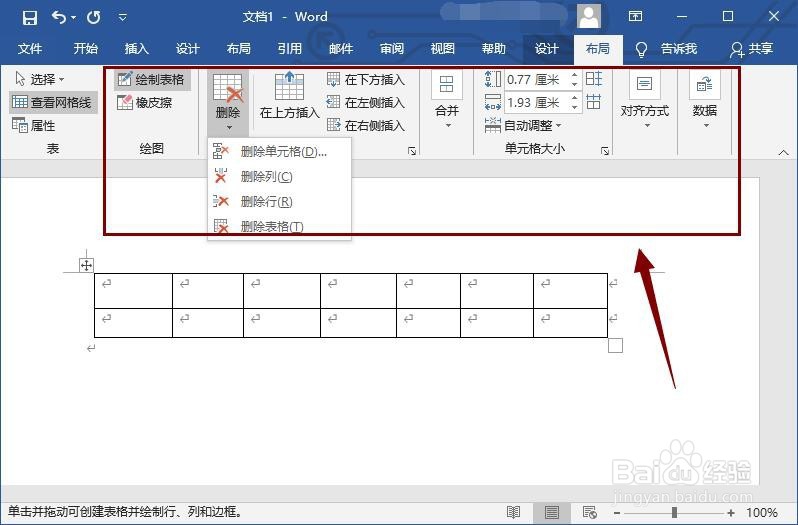Open the 自动调整 autofit dropdown
The width and height of the screenshot is (798, 525).
click(523, 125)
